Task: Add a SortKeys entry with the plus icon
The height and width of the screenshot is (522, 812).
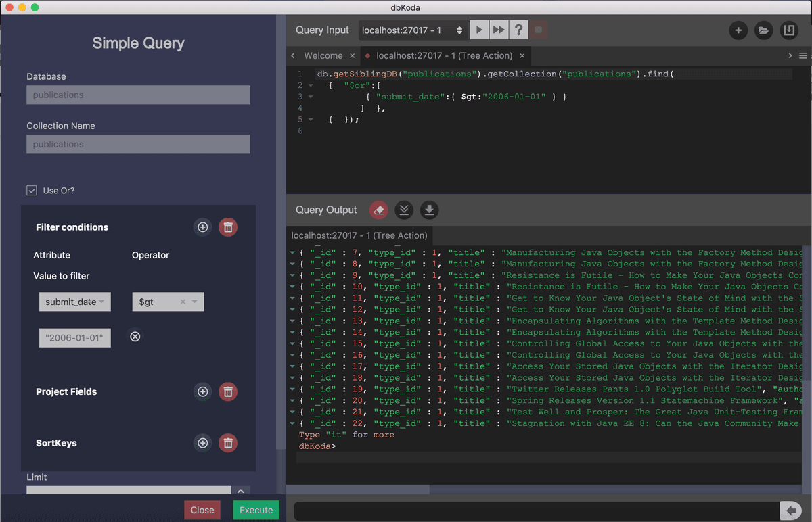Action: click(x=202, y=443)
